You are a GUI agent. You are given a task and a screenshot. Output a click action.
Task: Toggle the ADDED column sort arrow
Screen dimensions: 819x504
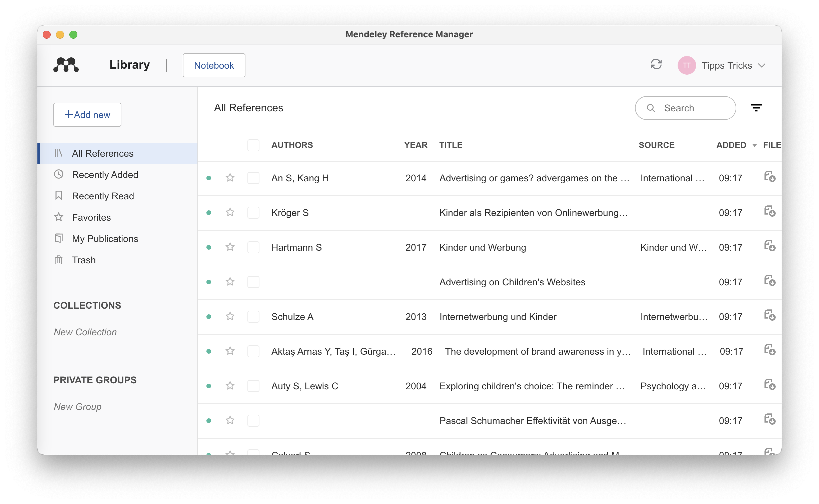point(755,145)
